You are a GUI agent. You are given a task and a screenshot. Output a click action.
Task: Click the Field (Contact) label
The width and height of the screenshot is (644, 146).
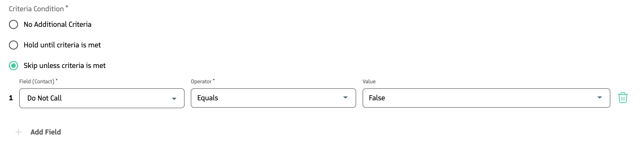37,81
